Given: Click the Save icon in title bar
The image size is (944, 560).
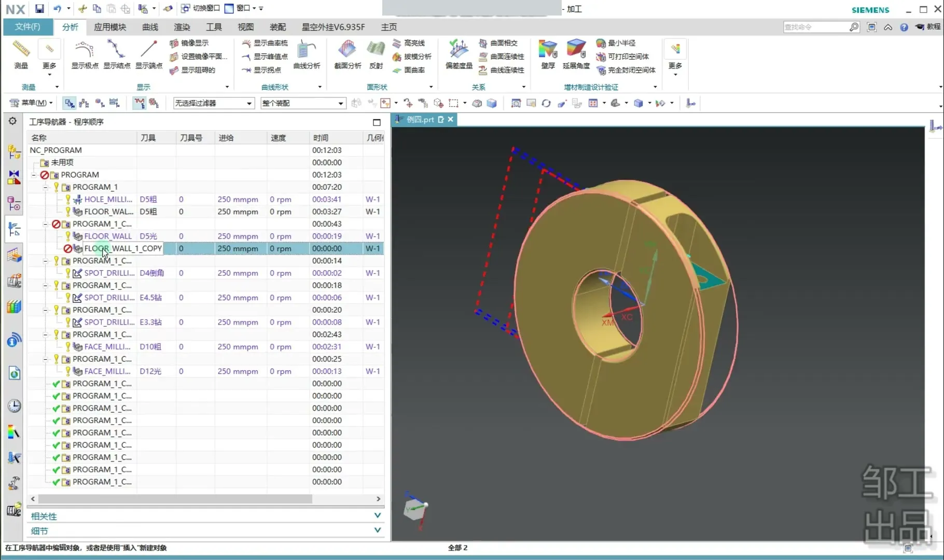Looking at the screenshot, I should pos(39,9).
